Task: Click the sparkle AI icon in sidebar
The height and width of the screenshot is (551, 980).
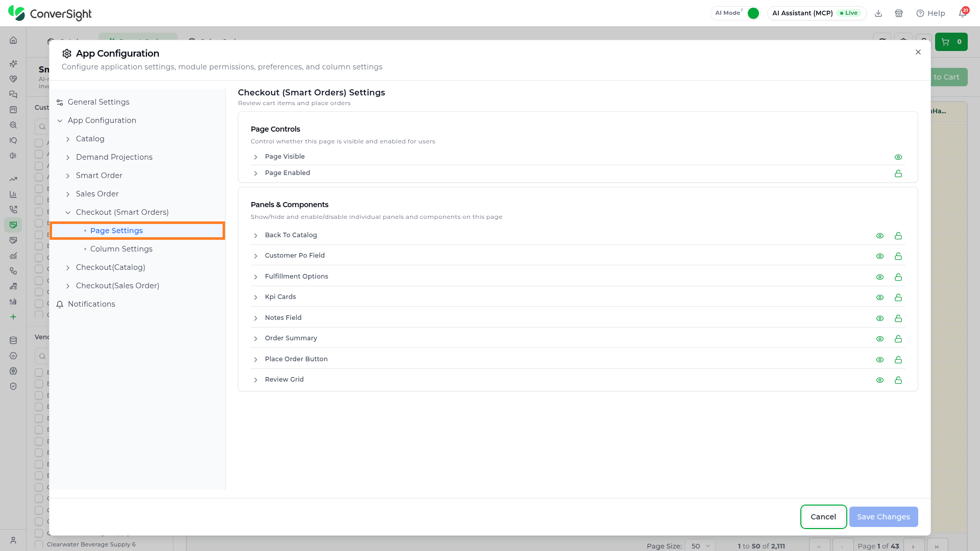Action: [13, 64]
